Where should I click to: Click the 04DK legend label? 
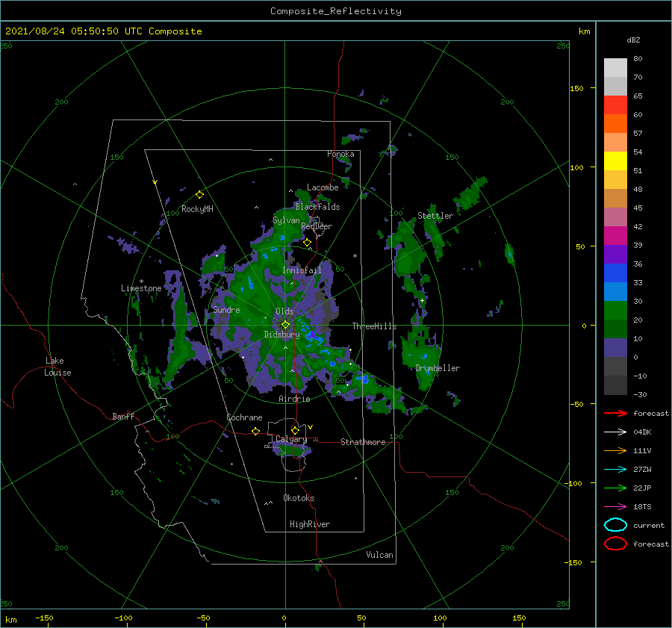click(642, 432)
